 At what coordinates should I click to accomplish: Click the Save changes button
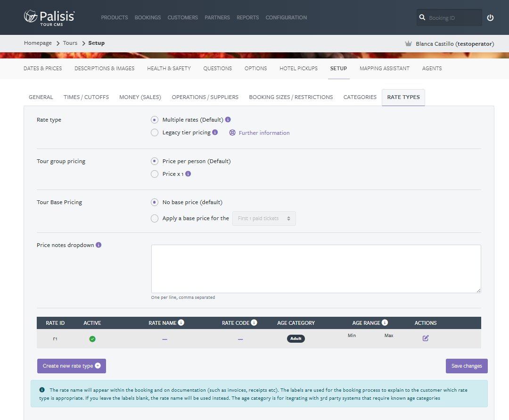(x=467, y=366)
